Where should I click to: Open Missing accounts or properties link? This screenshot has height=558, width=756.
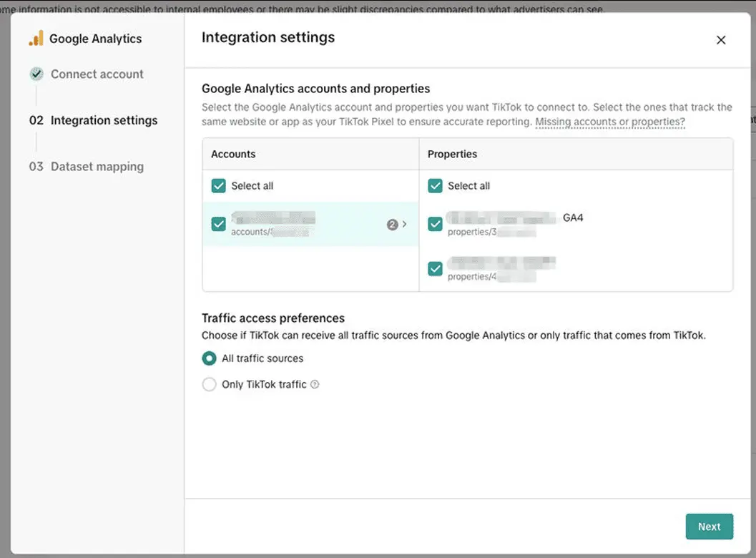click(610, 122)
